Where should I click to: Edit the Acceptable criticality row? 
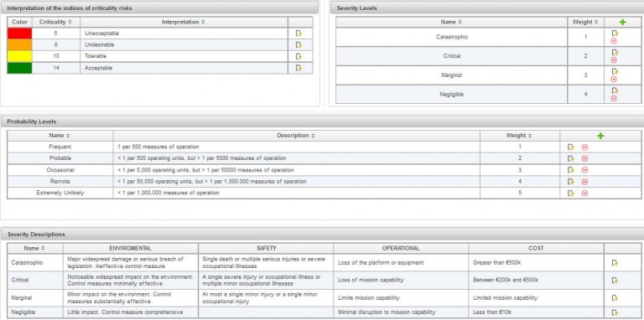click(x=299, y=68)
